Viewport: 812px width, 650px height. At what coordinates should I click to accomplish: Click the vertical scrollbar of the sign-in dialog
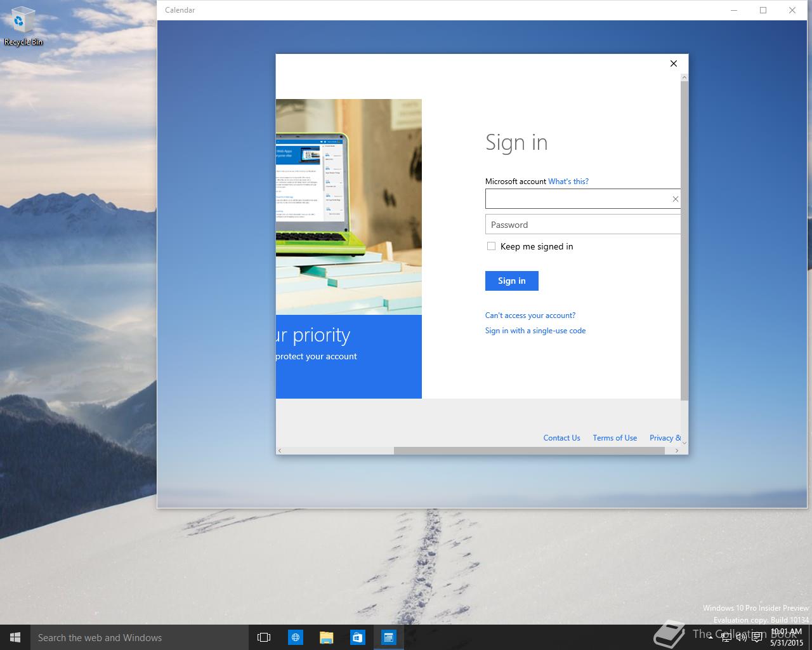[x=684, y=241]
